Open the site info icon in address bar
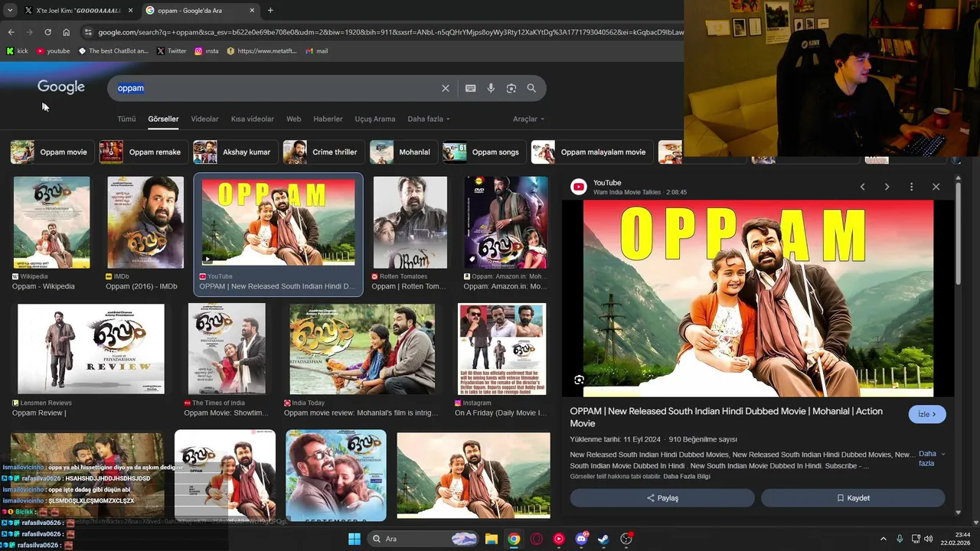980x551 pixels. point(88,32)
